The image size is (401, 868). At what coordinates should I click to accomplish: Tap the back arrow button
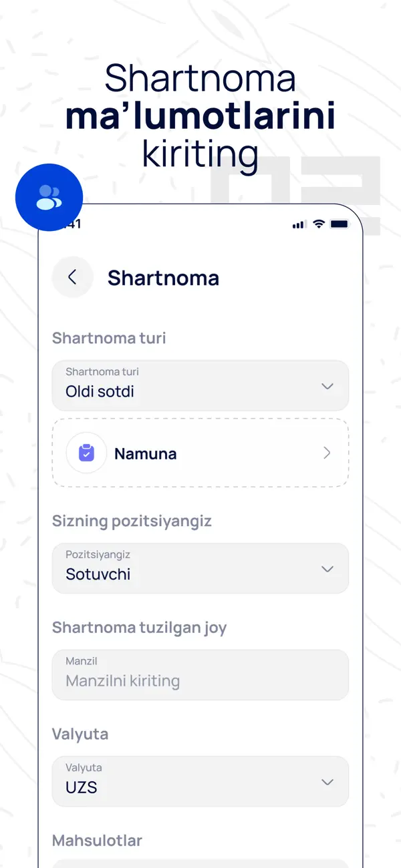pyautogui.click(x=72, y=277)
